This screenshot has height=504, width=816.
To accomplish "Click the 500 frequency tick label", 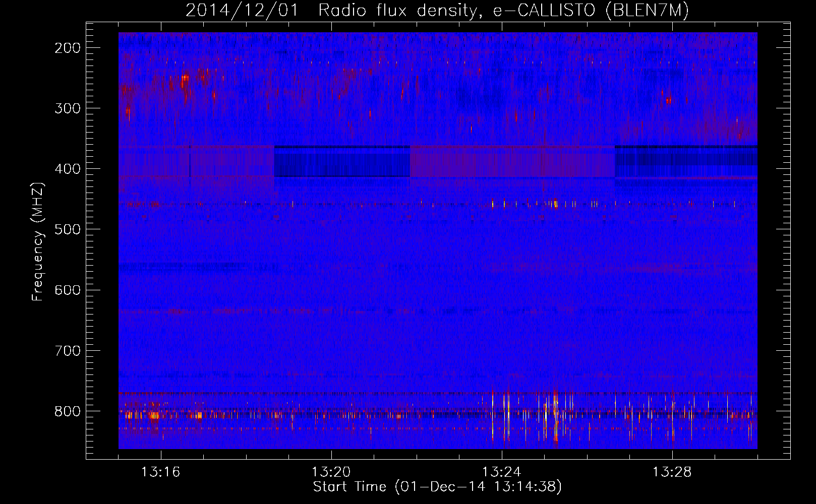I will 68,230.
